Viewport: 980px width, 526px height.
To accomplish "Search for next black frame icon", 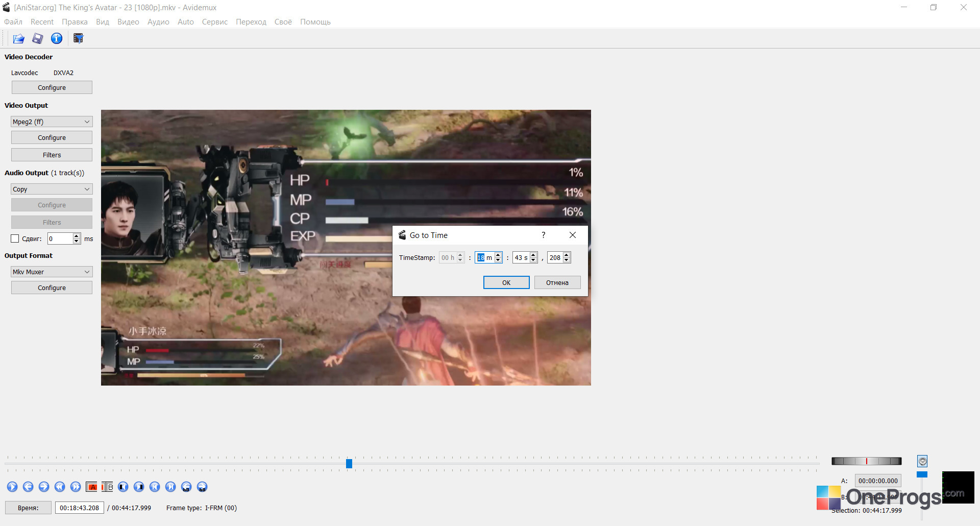I will click(x=139, y=487).
